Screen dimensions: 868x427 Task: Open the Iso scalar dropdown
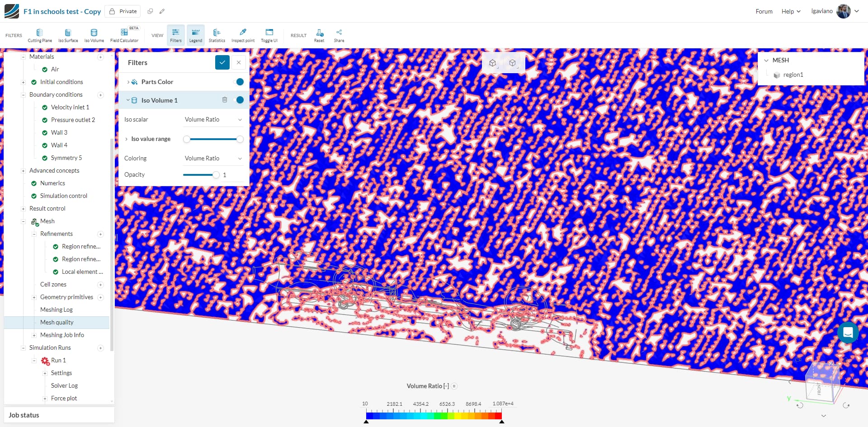pos(213,119)
